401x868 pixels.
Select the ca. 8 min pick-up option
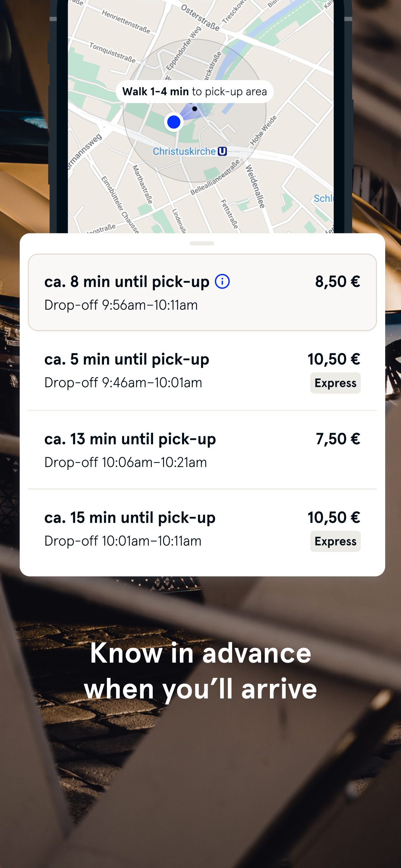pos(202,293)
